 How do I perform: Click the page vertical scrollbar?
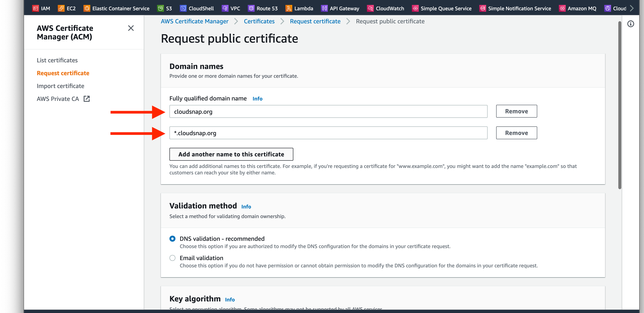(x=620, y=105)
